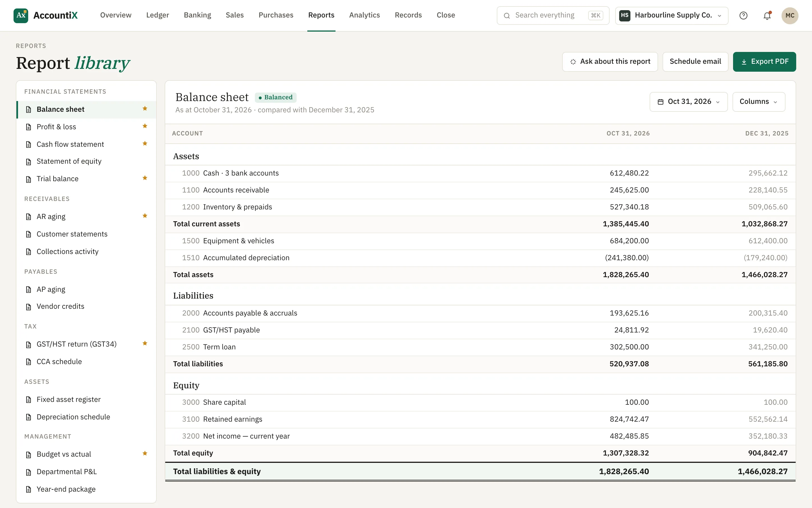Select the 2500 Term loan row

(x=480, y=347)
